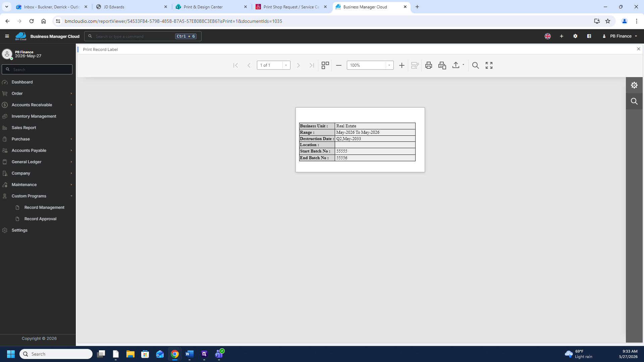Click the layout panel icon in header
This screenshot has height=362, width=644.
589,36
